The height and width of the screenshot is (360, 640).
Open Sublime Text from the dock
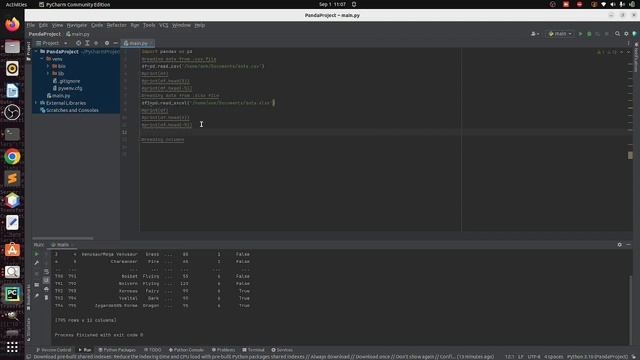12,178
